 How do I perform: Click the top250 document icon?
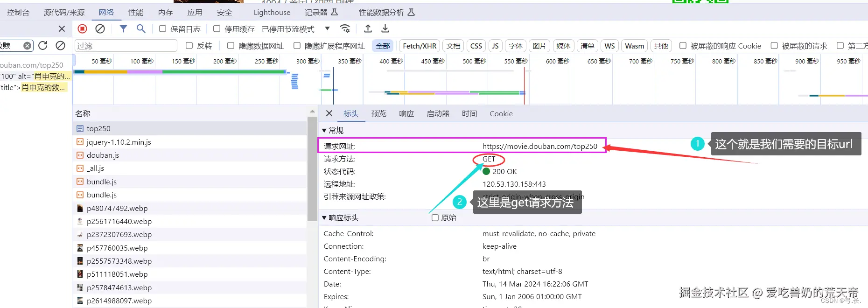(x=80, y=128)
